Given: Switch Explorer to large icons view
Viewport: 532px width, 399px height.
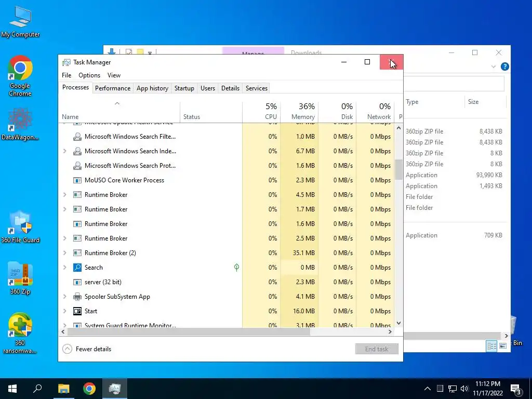Looking at the screenshot, I should (503, 345).
